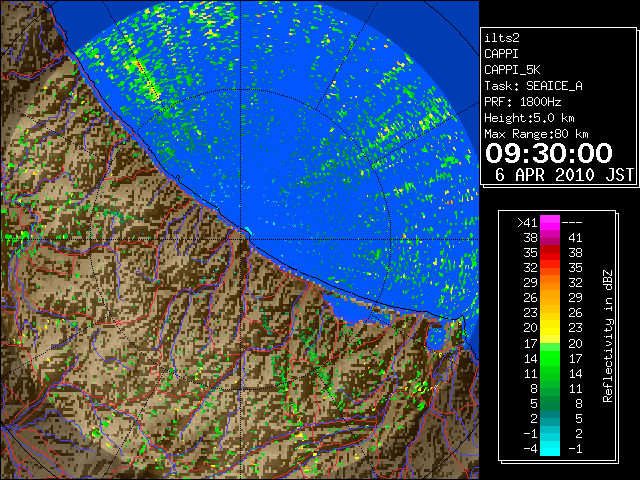
Task: Click the 09:30:00 timestamp
Action: click(x=549, y=153)
